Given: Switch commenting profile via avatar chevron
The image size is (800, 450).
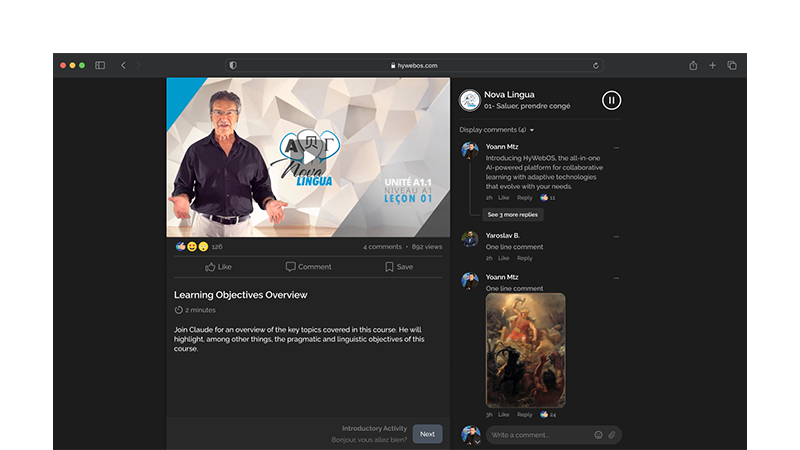Looking at the screenshot, I should pos(477,441).
